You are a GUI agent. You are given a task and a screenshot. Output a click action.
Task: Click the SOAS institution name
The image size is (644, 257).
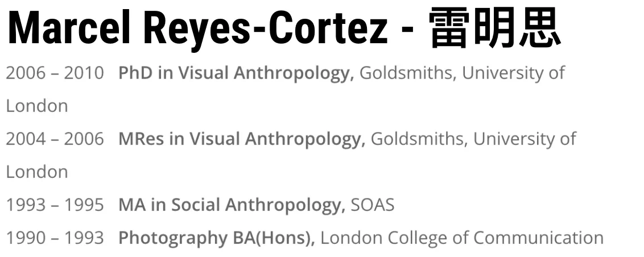coord(373,205)
